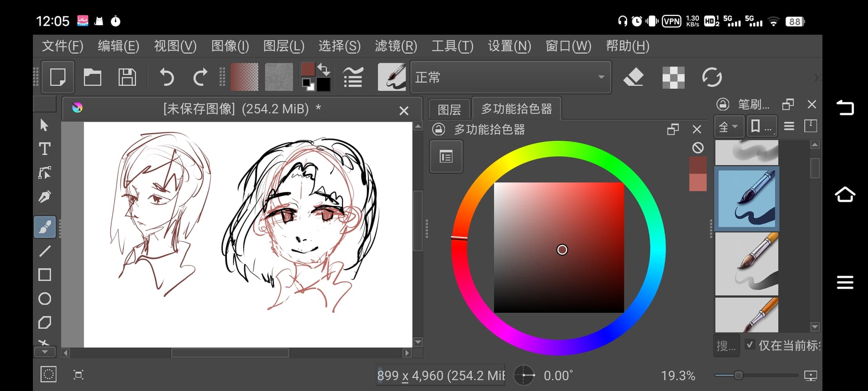Click the brush preset search field
This screenshot has width=868, height=391.
point(726,346)
